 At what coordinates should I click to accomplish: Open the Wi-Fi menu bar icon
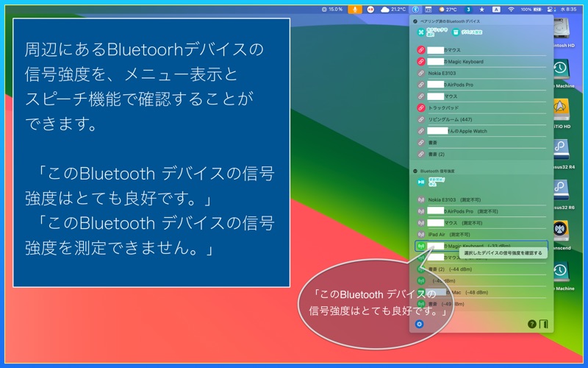coord(511,10)
